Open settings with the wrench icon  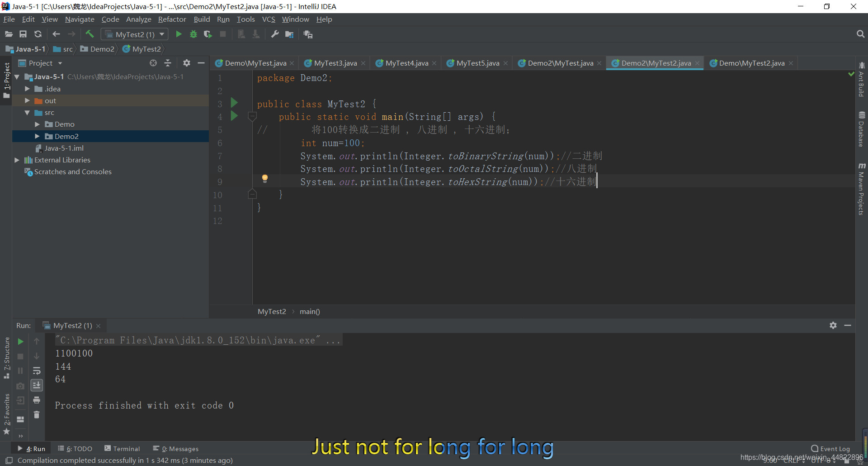pyautogui.click(x=274, y=34)
